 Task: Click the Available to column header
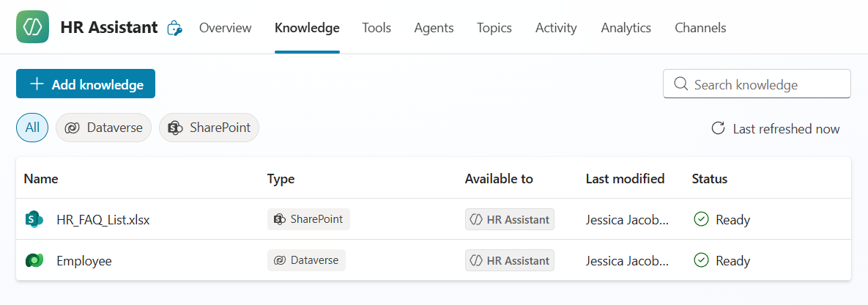pos(499,179)
